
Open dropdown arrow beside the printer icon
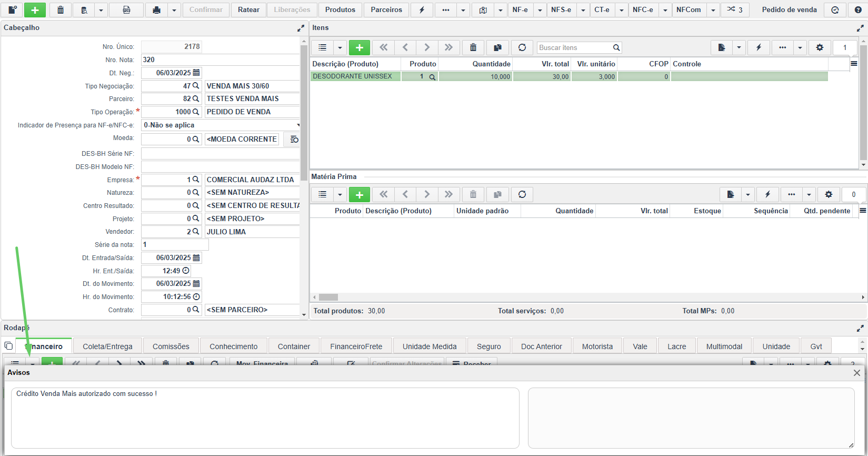[174, 10]
